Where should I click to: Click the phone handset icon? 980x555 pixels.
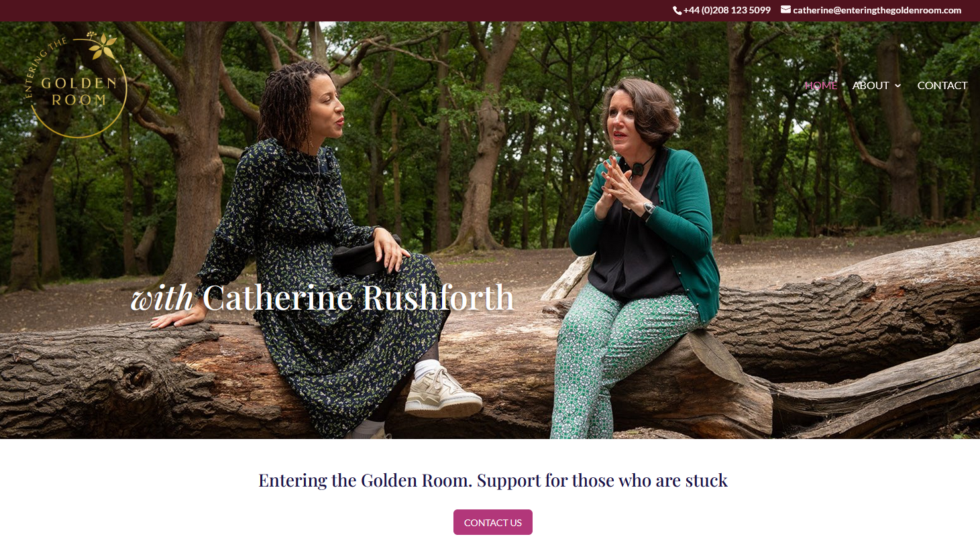click(677, 10)
